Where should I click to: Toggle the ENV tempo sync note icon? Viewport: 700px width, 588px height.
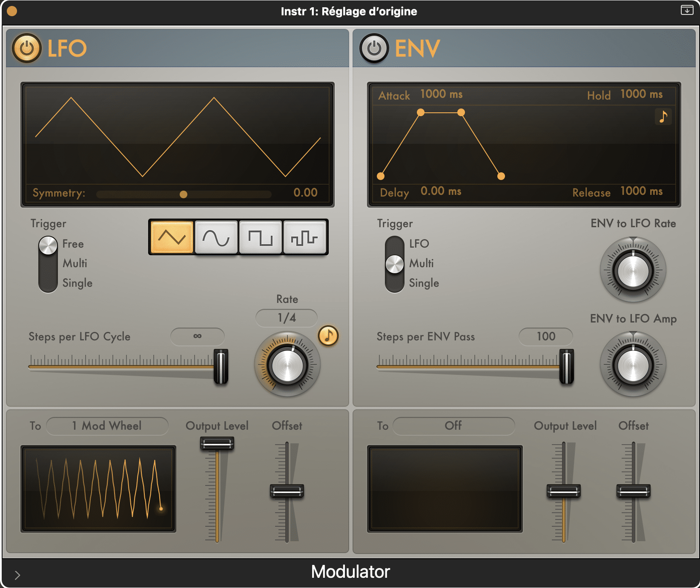[x=663, y=117]
